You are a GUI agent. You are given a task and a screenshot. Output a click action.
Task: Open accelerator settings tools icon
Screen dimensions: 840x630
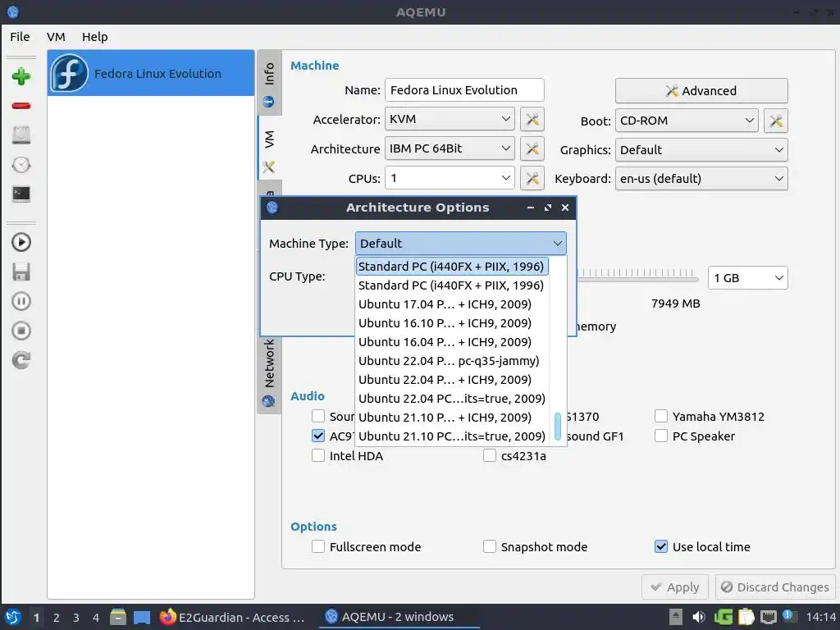coord(532,119)
